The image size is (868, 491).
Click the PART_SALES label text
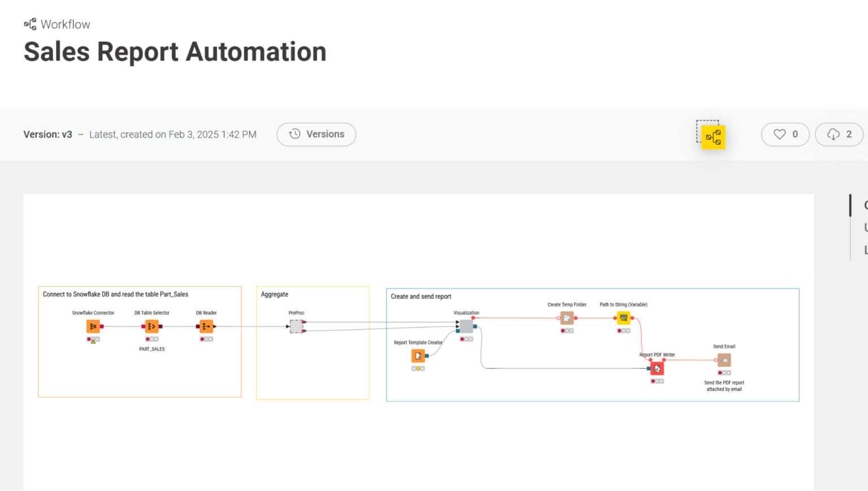click(x=152, y=349)
